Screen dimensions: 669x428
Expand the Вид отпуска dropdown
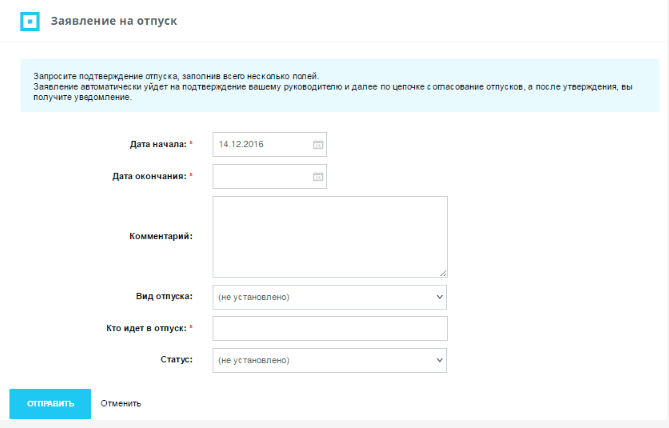[329, 297]
